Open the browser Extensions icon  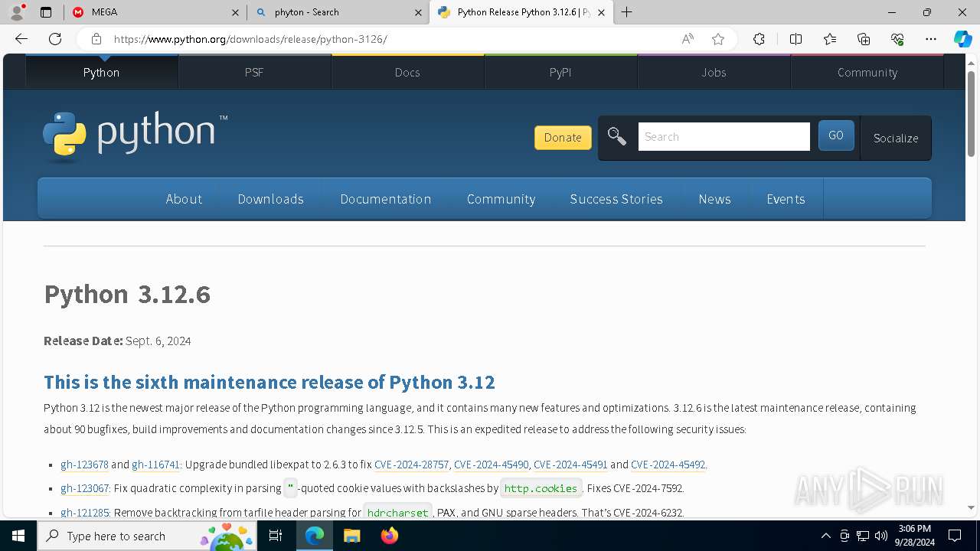759,39
